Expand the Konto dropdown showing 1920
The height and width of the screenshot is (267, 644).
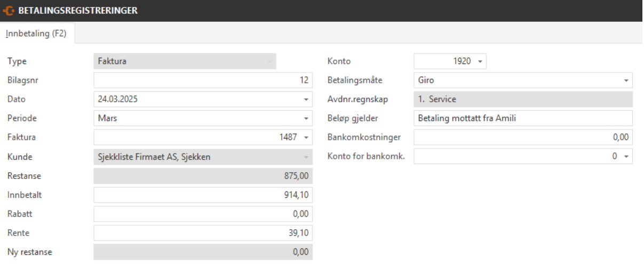coord(480,61)
